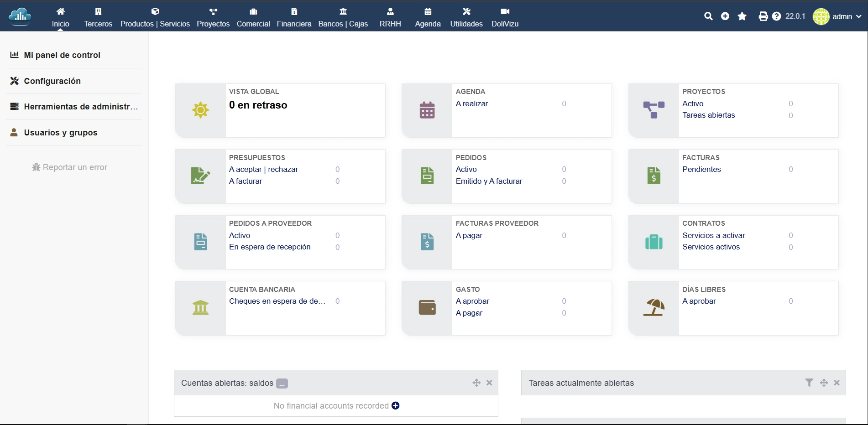Click the printer icon in top bar
Screen dimensions: 868x425
[763, 16]
